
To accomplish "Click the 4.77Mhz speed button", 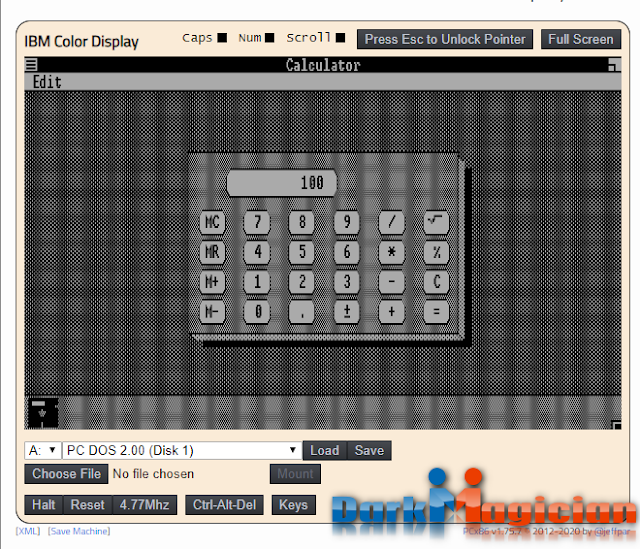I will point(144,505).
